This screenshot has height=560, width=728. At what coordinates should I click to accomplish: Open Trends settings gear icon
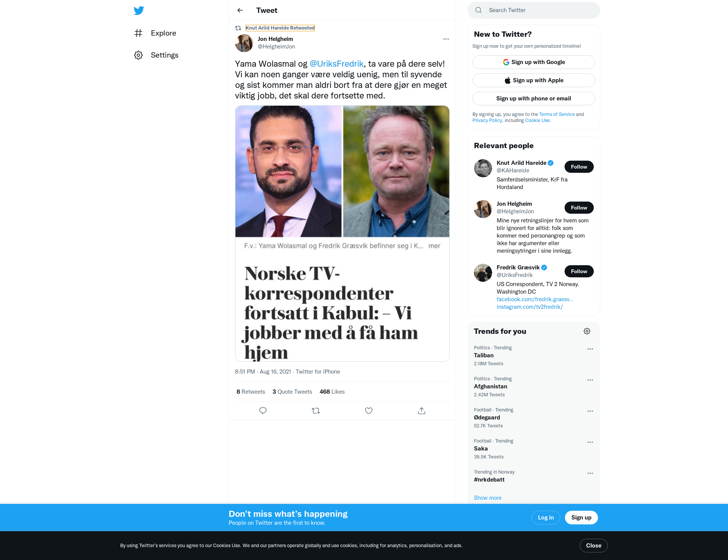coord(587,331)
